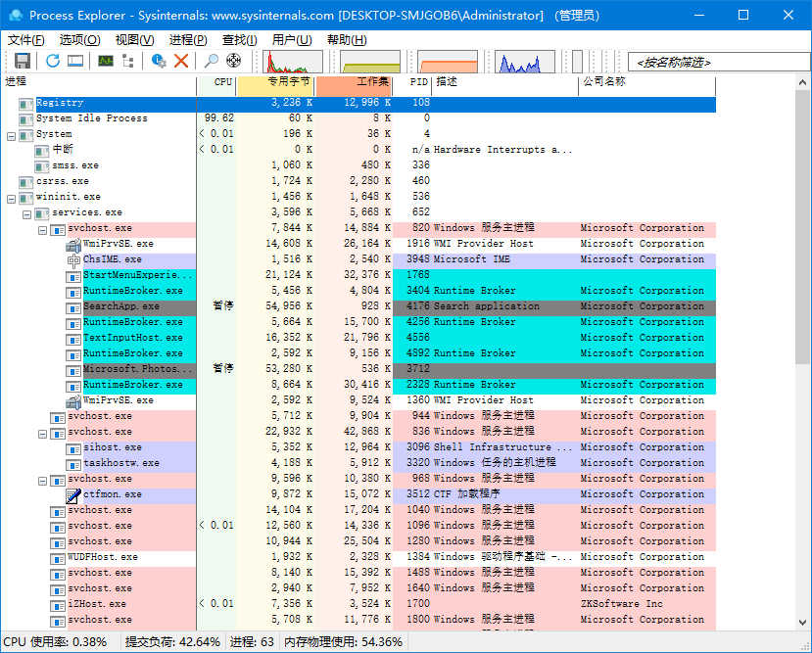Click the Show Process Tree toolbar icon
Viewport: 812px width, 653px height.
pyautogui.click(x=127, y=61)
